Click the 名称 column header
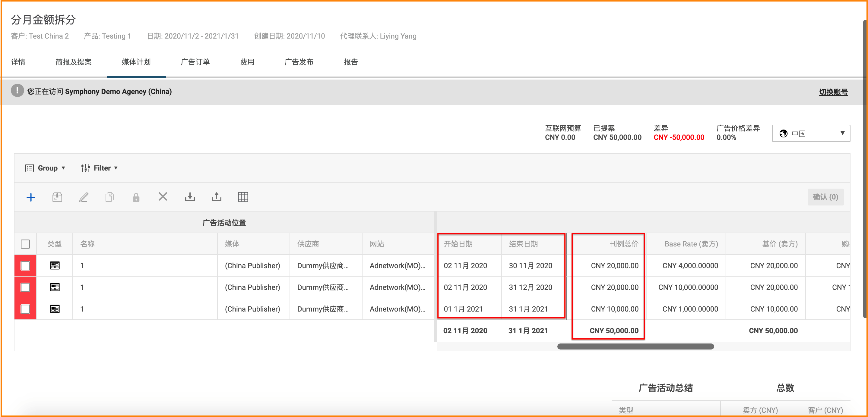868x417 pixels. click(x=145, y=244)
